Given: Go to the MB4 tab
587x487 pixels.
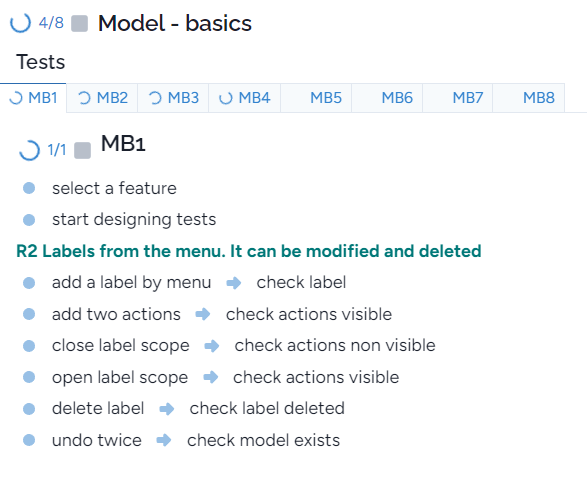Looking at the screenshot, I should pyautogui.click(x=245, y=98).
